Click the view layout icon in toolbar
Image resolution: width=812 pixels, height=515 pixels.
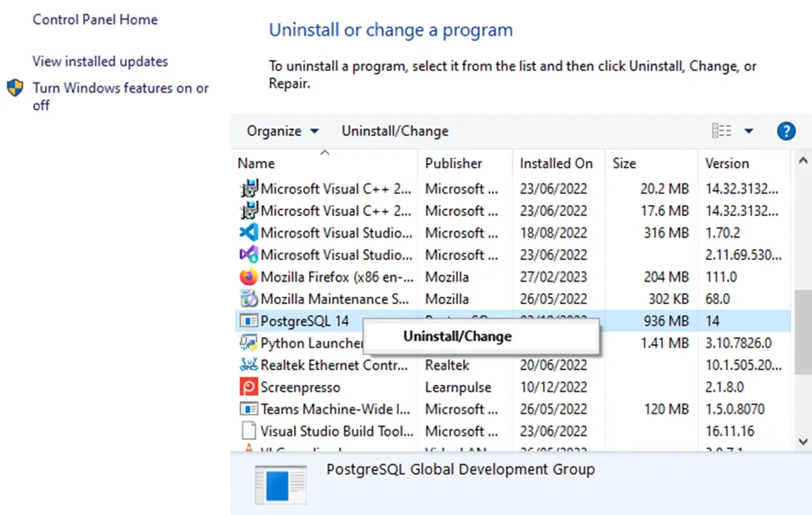pyautogui.click(x=721, y=131)
